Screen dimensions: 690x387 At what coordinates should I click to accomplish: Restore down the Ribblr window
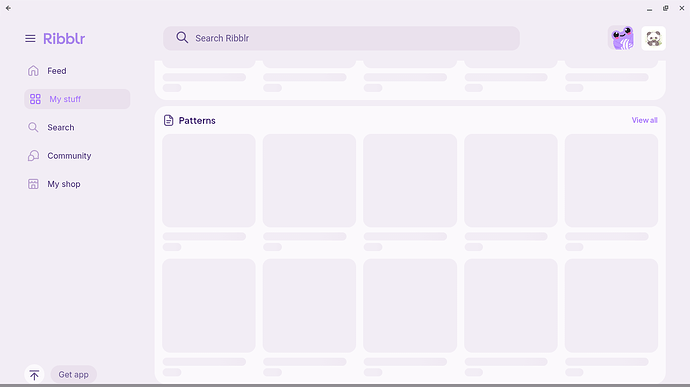click(666, 8)
